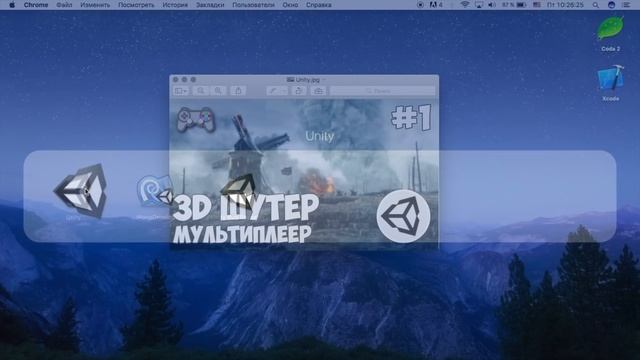The height and width of the screenshot is (360, 640).
Task: Open the Изменить menu
Action: tap(95, 5)
